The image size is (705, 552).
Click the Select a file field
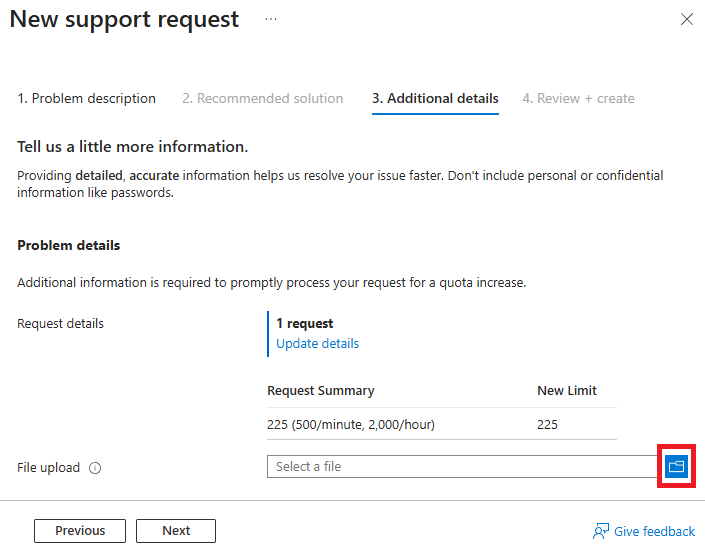coord(460,466)
